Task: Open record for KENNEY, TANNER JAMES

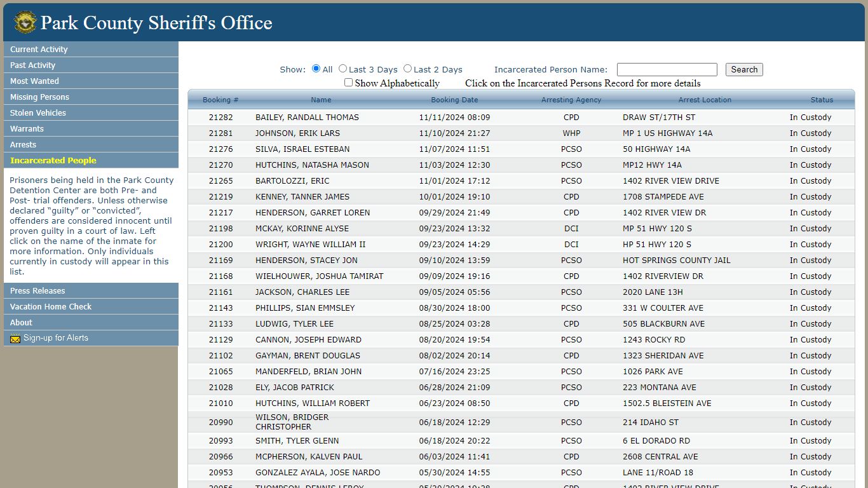Action: click(521, 197)
